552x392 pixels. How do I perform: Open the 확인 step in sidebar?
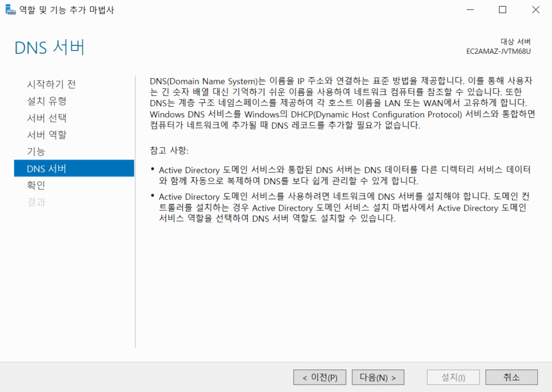36,185
